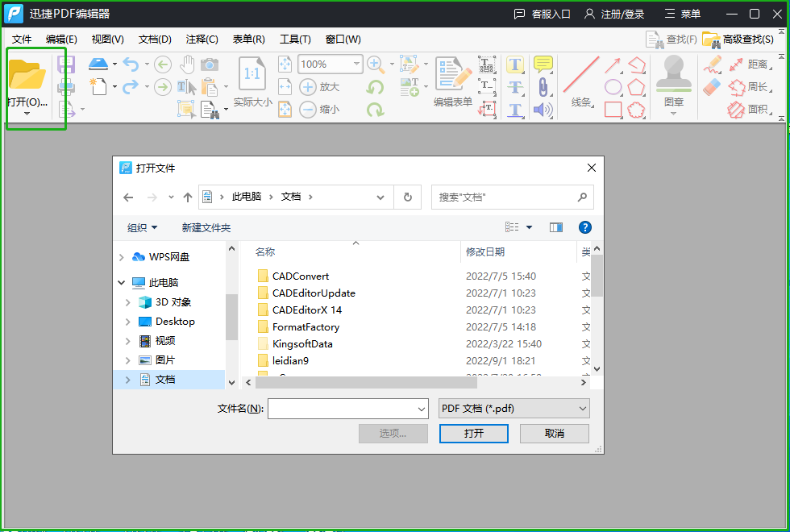Screen dimensions: 790x532
Task: Open the 组织 organize dropdown
Action: (142, 227)
